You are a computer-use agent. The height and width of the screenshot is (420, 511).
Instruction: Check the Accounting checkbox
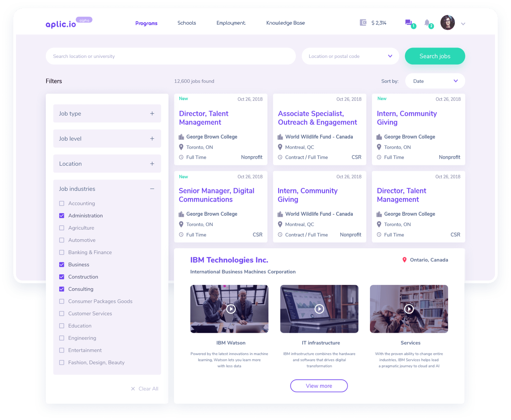coord(62,203)
